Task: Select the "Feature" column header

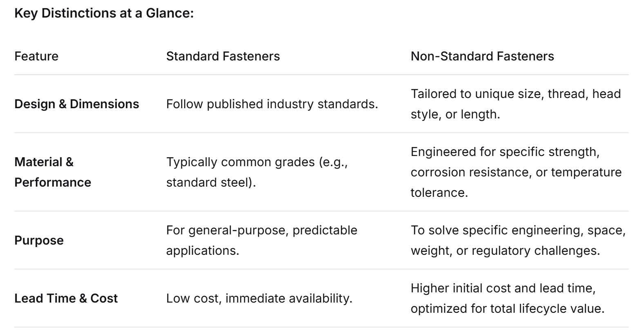Action: 36,56
